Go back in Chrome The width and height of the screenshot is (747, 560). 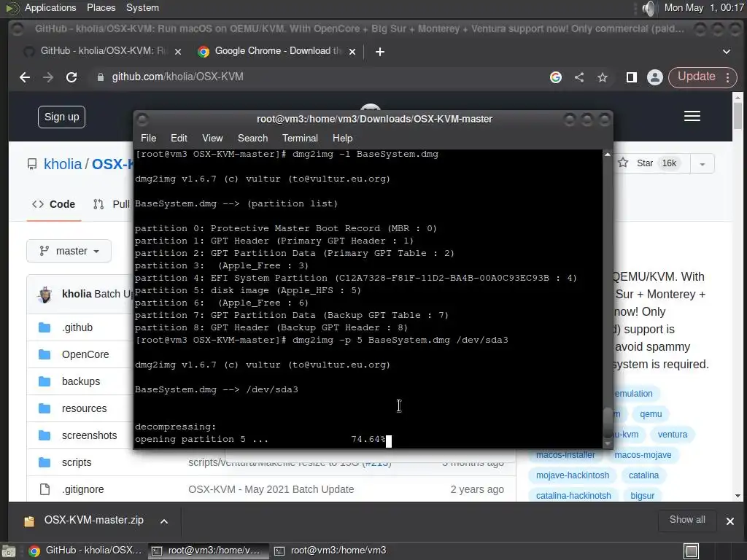pos(25,77)
